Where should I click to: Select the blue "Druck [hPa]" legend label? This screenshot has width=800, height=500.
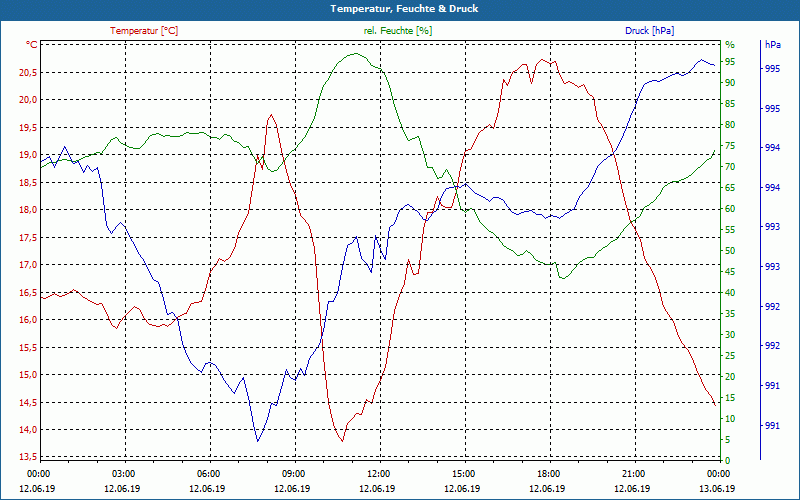(649, 31)
